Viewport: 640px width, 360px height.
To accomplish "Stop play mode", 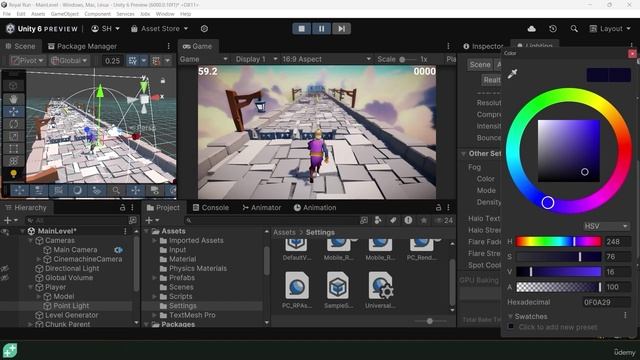I will tap(302, 29).
